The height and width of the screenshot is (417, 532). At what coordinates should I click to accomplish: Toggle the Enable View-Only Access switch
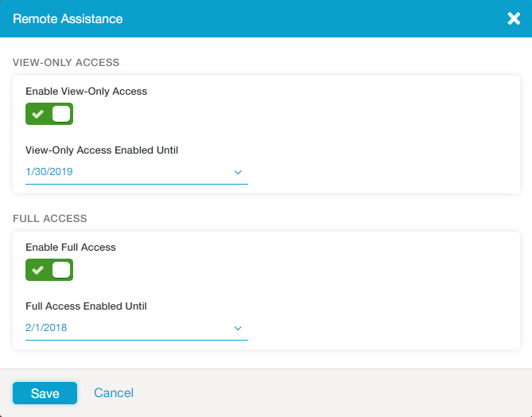coord(49,114)
